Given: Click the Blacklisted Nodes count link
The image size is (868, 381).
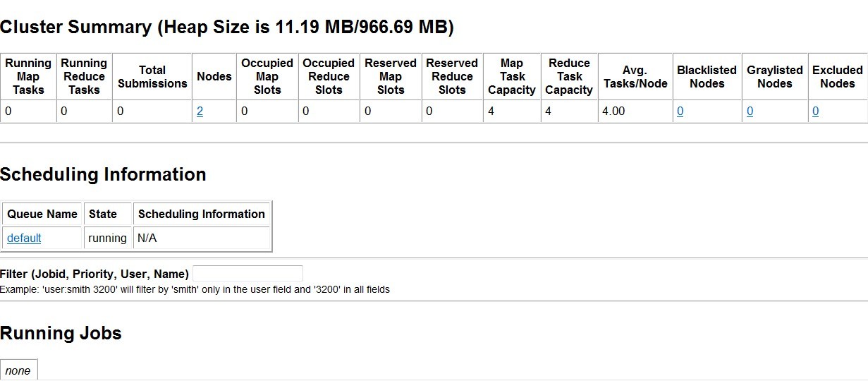Looking at the screenshot, I should 680,111.
